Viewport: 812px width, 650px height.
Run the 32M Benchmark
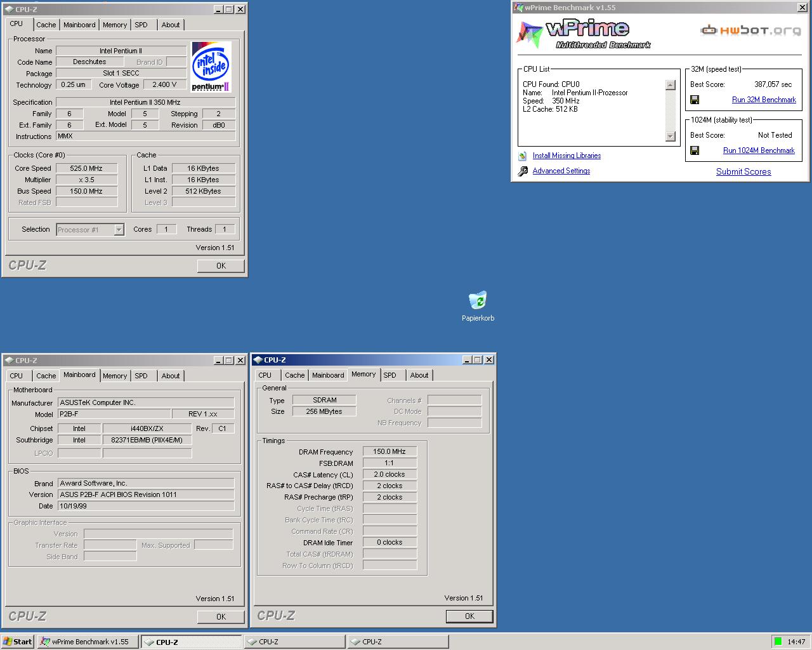764,100
